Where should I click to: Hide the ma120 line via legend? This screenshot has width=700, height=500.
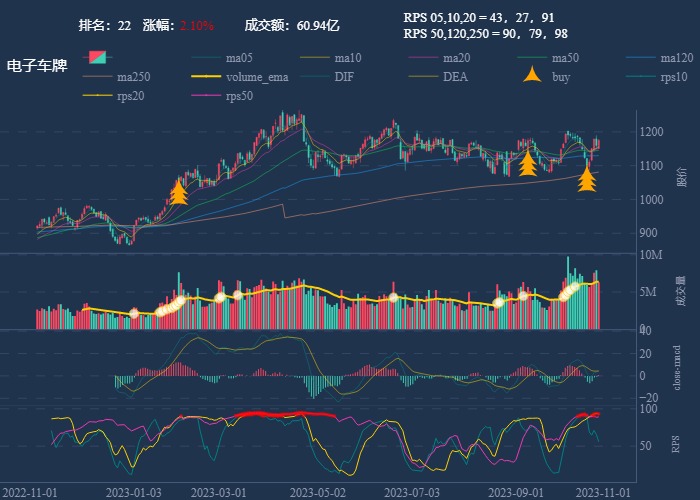coord(642,57)
